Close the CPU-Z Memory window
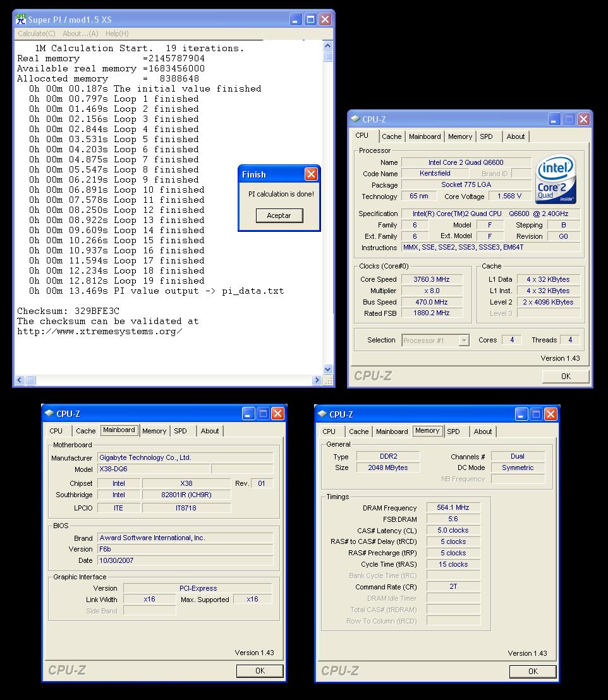 tap(551, 414)
